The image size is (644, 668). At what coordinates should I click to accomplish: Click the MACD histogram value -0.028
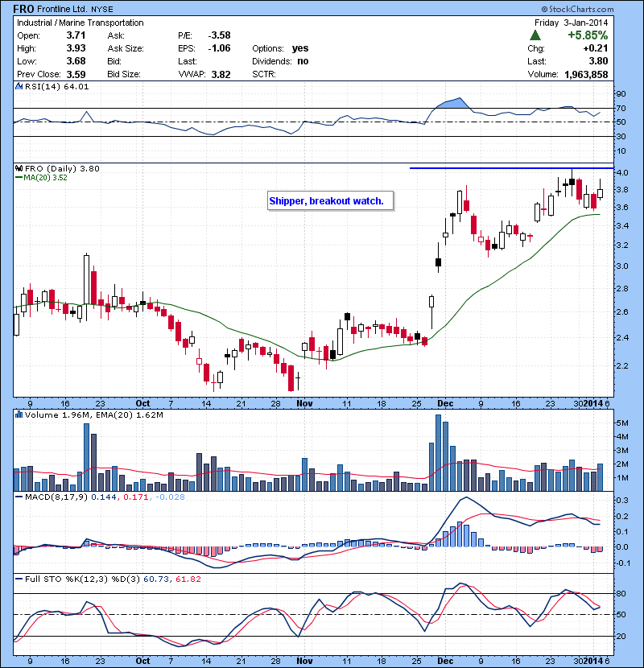click(170, 497)
